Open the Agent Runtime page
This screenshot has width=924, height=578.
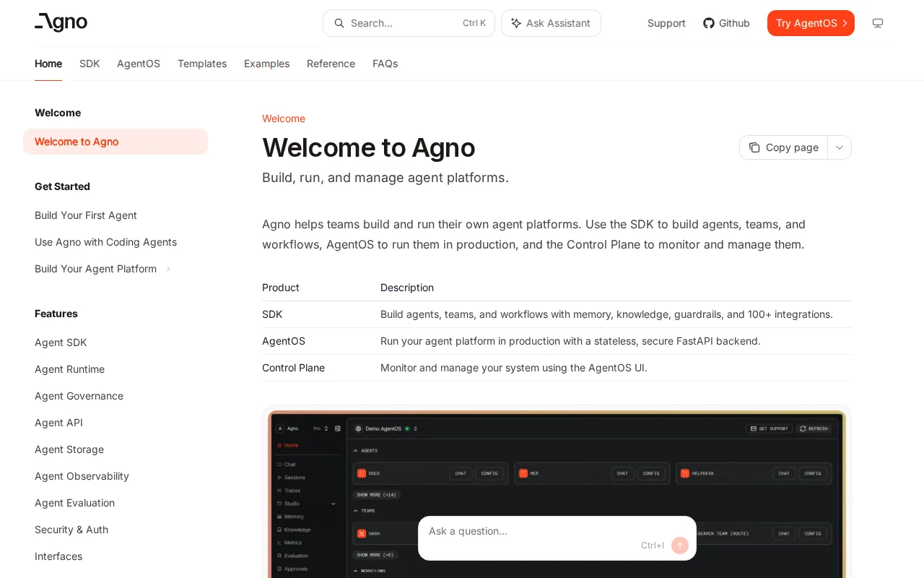69,369
